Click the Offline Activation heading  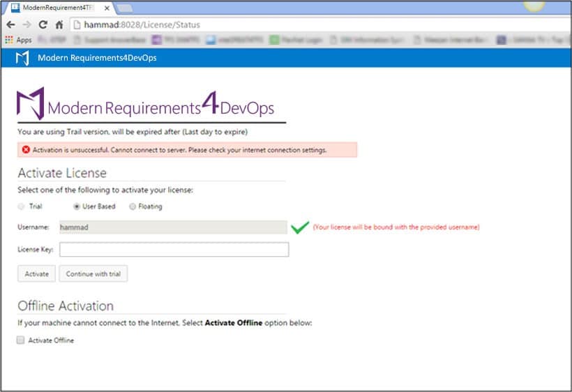click(x=66, y=306)
